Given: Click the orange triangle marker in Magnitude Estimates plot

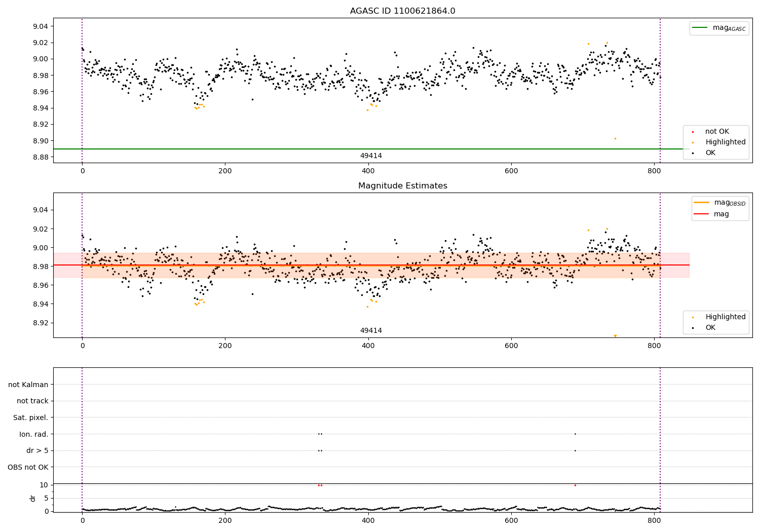Looking at the screenshot, I should [615, 336].
